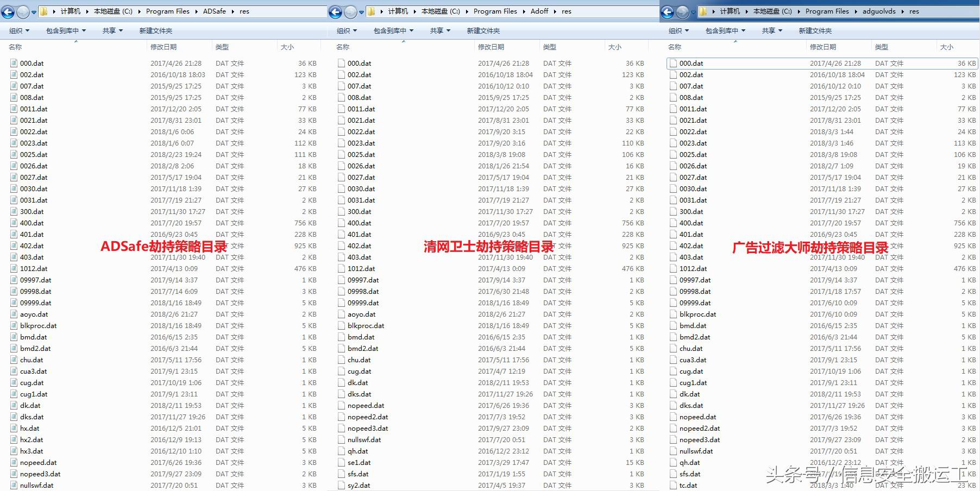Open recent pages dropdown arrow in ADSafe window
Viewport: 980px width, 491px height.
(x=34, y=11)
